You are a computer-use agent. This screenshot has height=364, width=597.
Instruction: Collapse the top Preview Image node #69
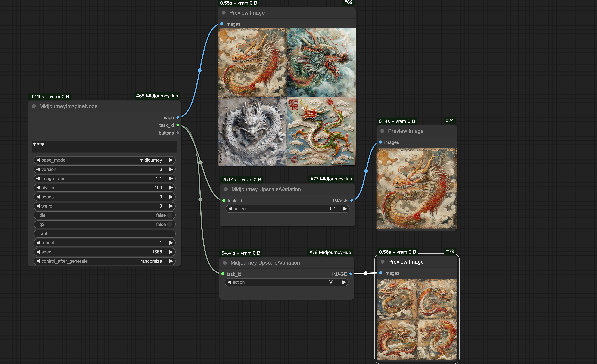(224, 13)
